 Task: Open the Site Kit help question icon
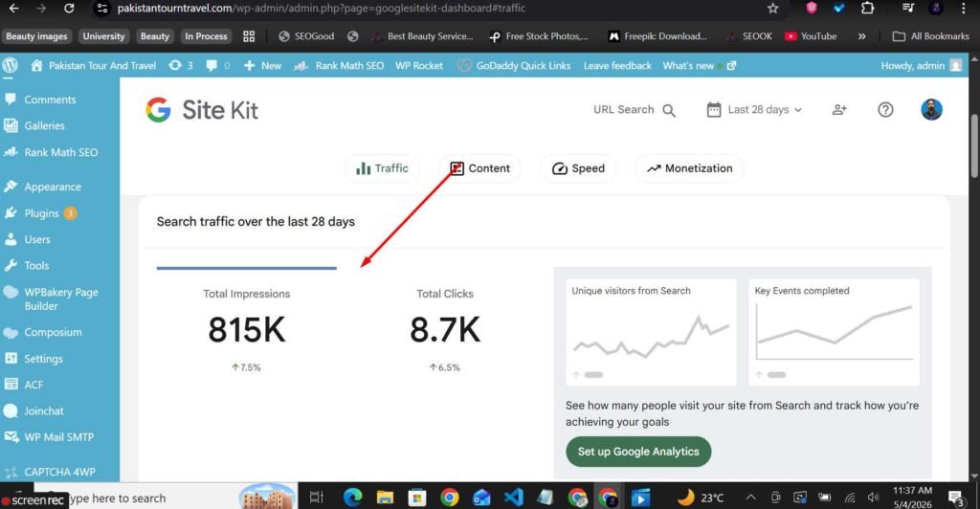click(x=885, y=110)
